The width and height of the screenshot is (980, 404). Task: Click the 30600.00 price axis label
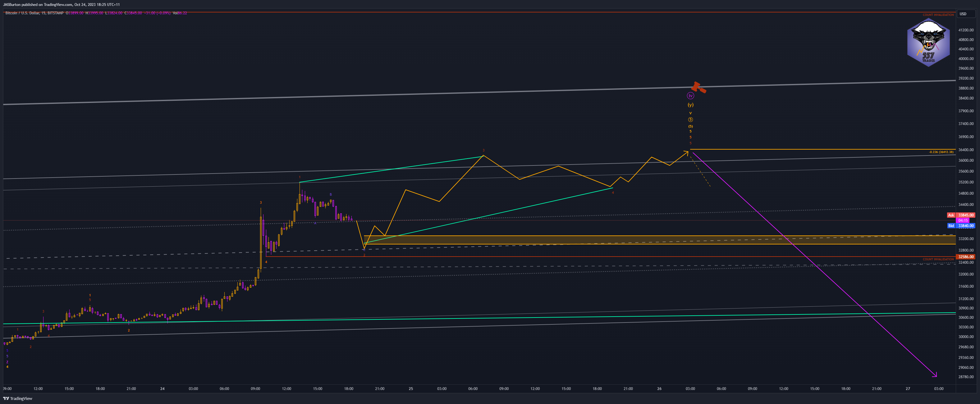[x=966, y=318]
